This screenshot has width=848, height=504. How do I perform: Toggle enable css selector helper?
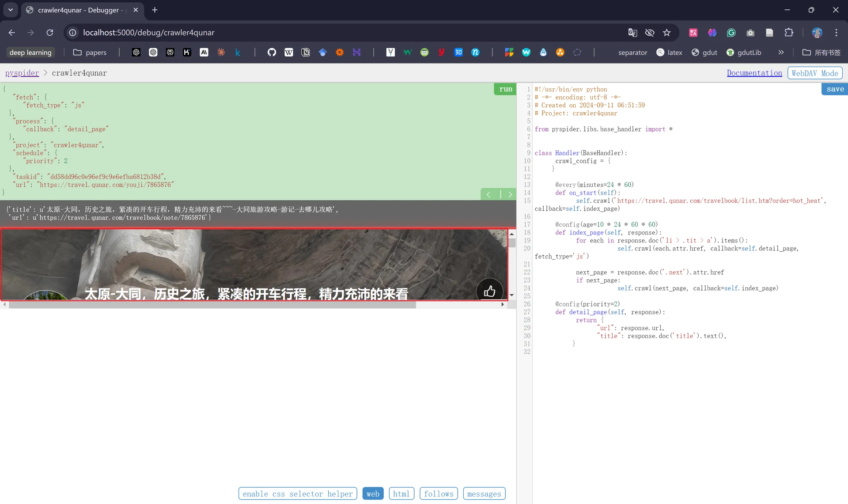298,494
